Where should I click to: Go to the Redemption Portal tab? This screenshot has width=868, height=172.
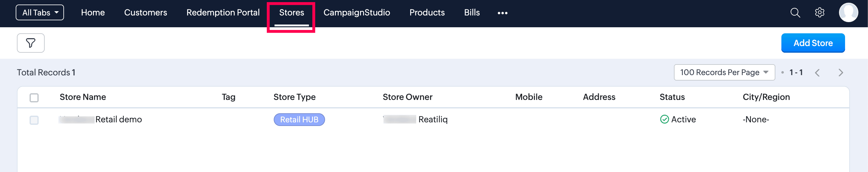pyautogui.click(x=223, y=12)
